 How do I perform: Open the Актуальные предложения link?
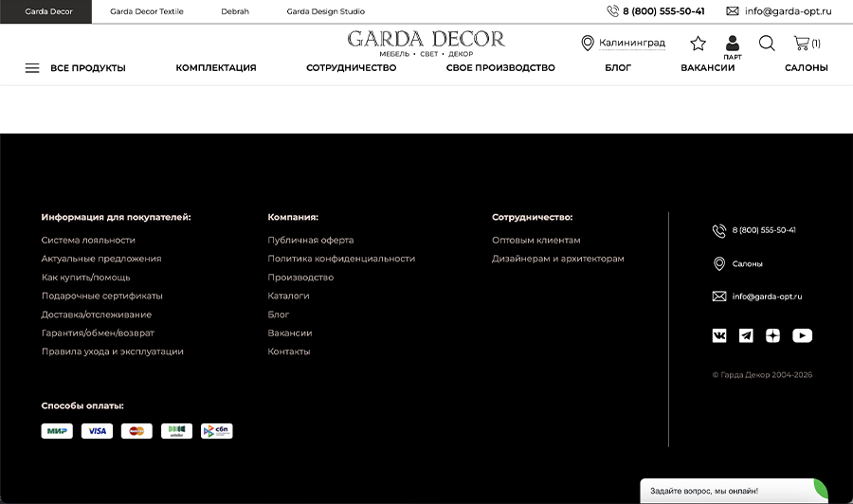[x=101, y=259]
